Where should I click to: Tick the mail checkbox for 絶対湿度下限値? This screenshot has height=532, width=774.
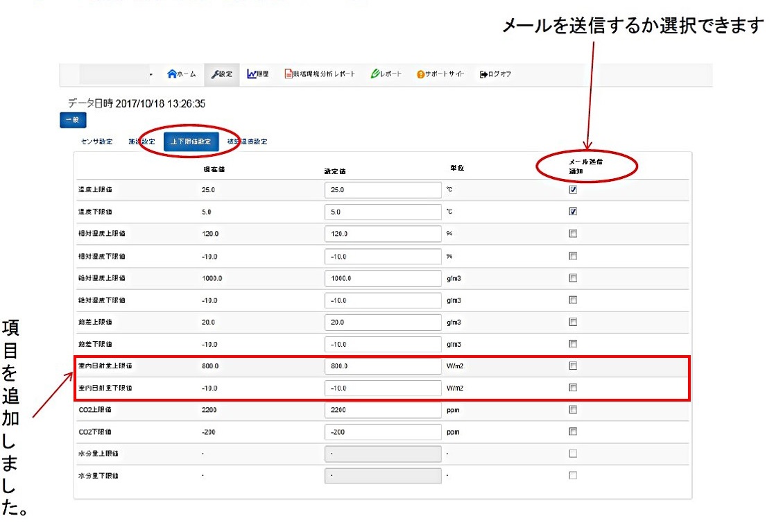[573, 300]
